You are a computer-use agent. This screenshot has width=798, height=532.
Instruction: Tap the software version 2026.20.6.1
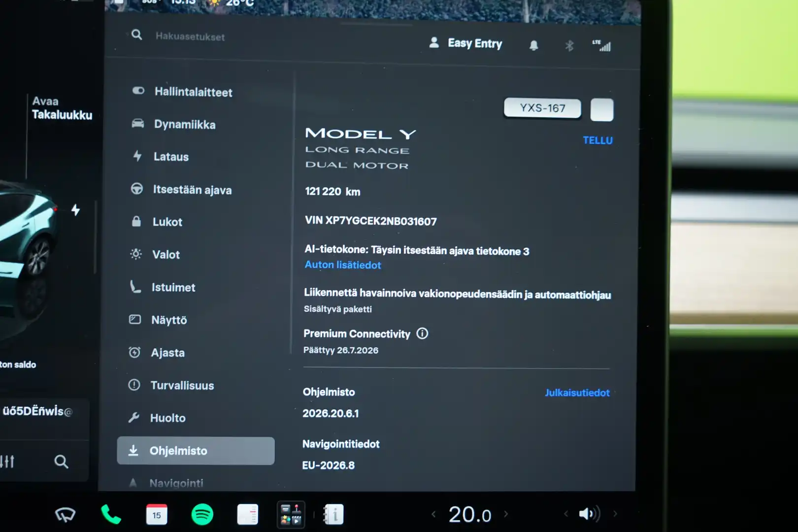click(331, 413)
